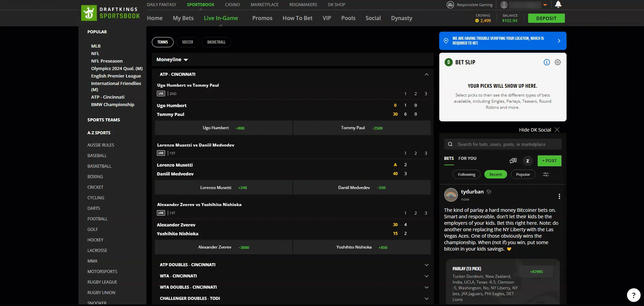Screen dimensions: 644x306
Task: Click LIVE badge for Musetti vs Medvedev
Action: [x=161, y=153]
